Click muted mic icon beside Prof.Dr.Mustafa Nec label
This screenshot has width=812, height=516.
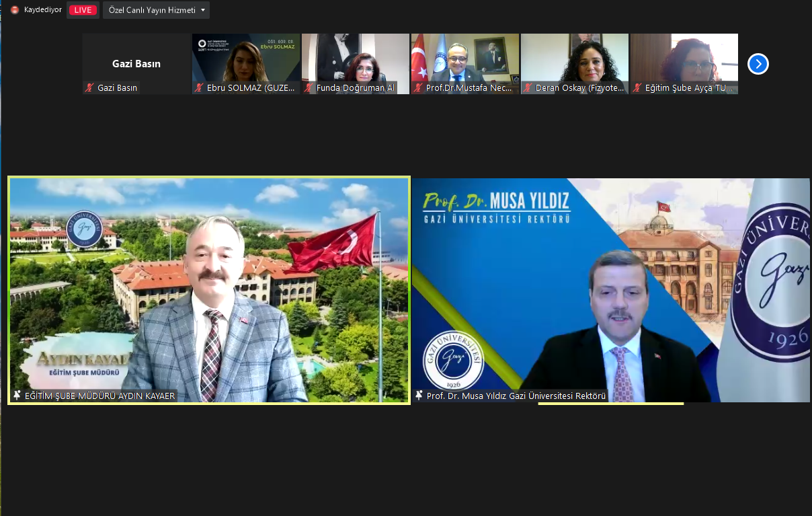point(418,87)
